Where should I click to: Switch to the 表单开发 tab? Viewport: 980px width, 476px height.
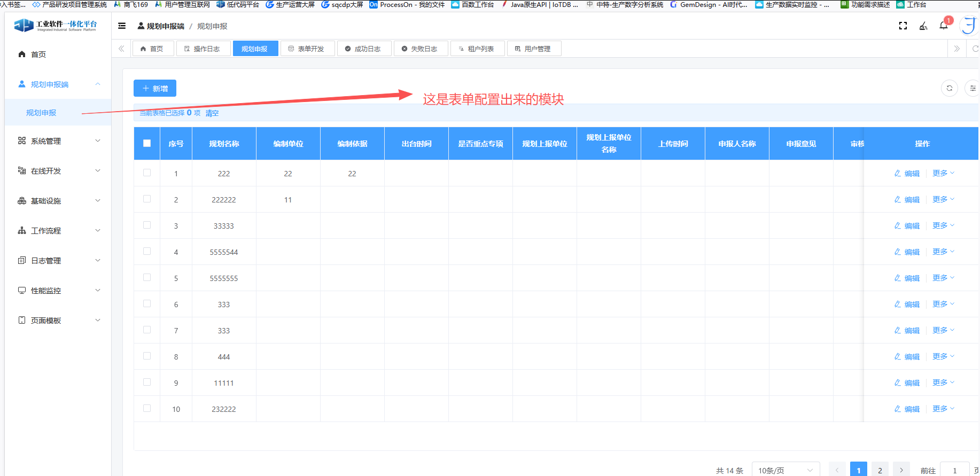click(x=307, y=49)
